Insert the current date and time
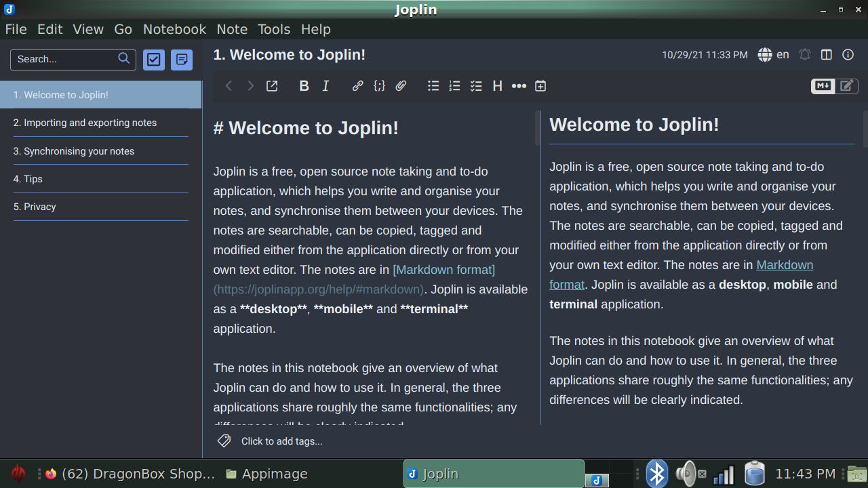Screen dimensions: 868x488 pos(540,86)
